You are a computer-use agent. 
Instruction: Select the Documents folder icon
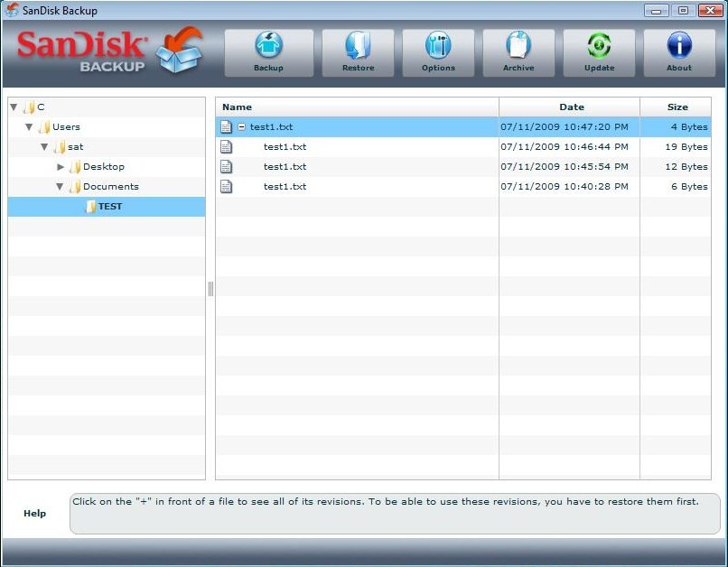[75, 187]
